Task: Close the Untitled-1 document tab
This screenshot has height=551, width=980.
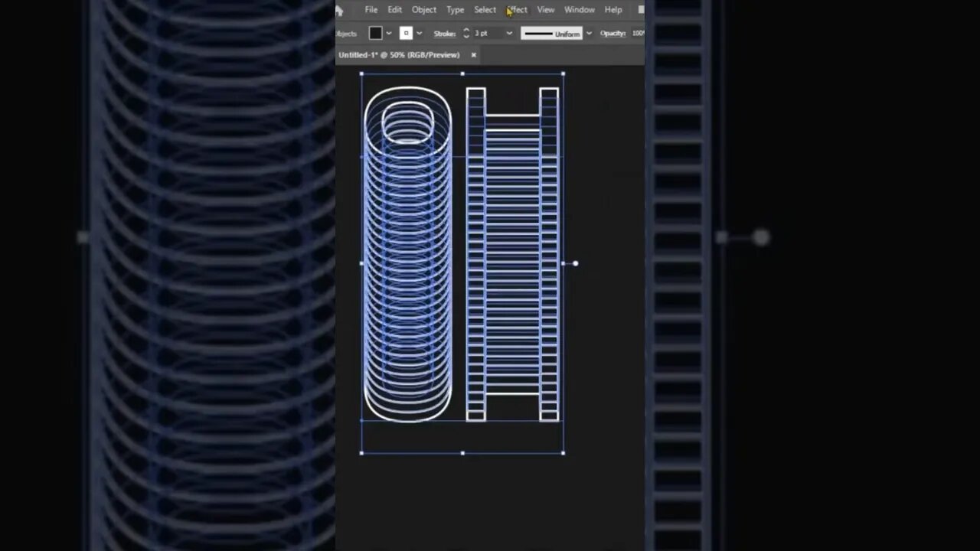Action: [x=473, y=55]
